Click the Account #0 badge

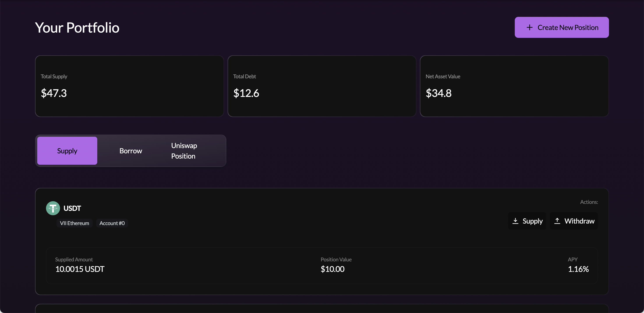point(112,223)
